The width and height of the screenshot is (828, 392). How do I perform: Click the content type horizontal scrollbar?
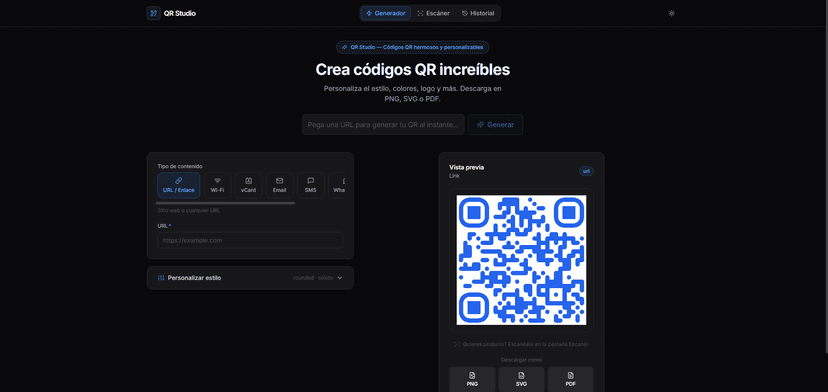click(225, 203)
